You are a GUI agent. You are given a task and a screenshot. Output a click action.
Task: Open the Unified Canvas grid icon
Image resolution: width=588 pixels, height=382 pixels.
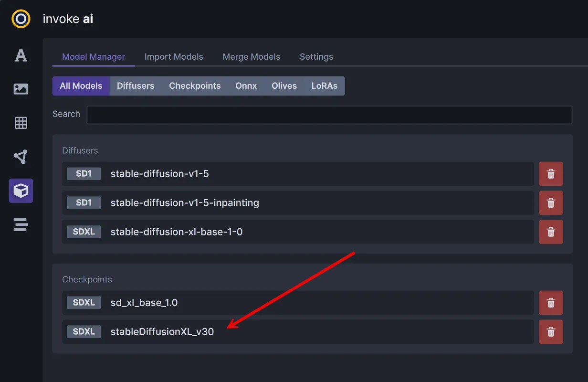(21, 123)
